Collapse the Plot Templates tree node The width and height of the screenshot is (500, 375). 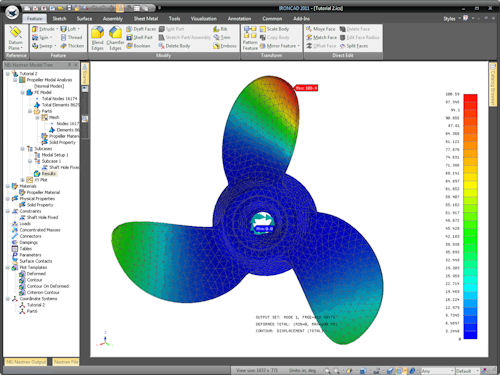[x=8, y=267]
